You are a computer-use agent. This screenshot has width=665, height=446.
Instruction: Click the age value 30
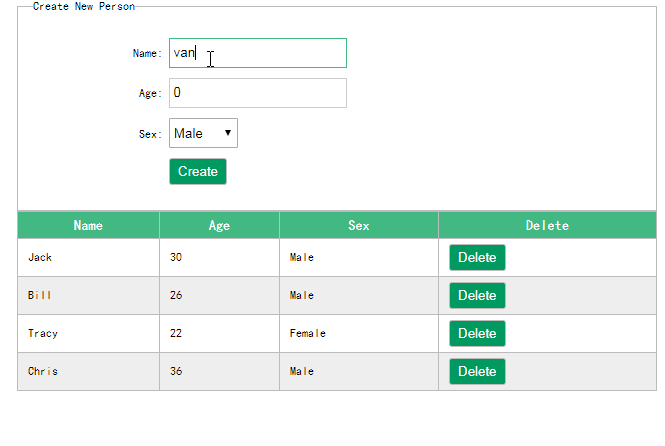pyautogui.click(x=176, y=257)
